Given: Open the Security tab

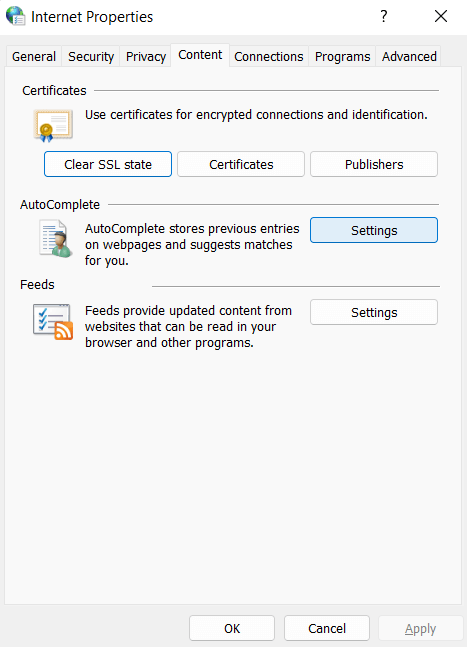Looking at the screenshot, I should point(91,57).
